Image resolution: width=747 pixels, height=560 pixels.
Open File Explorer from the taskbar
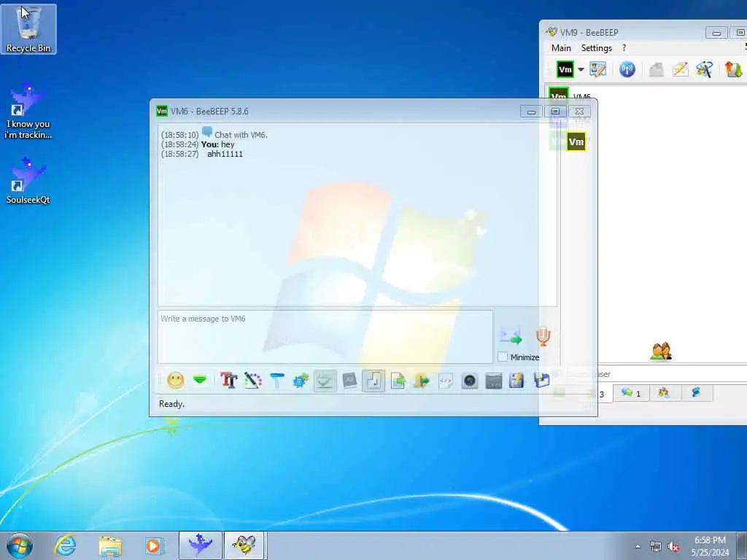pos(110,545)
